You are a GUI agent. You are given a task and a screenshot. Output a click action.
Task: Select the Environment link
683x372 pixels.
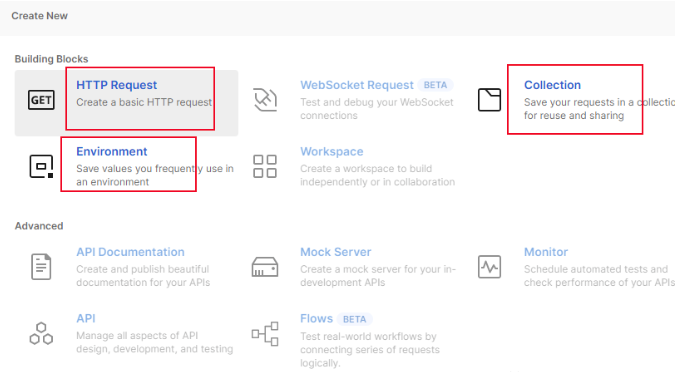(x=112, y=152)
